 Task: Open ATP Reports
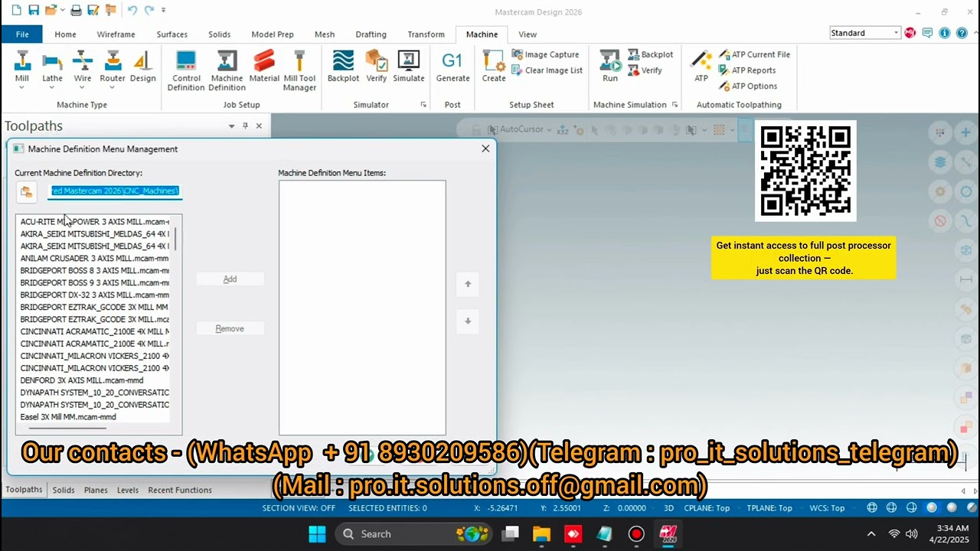coord(747,70)
